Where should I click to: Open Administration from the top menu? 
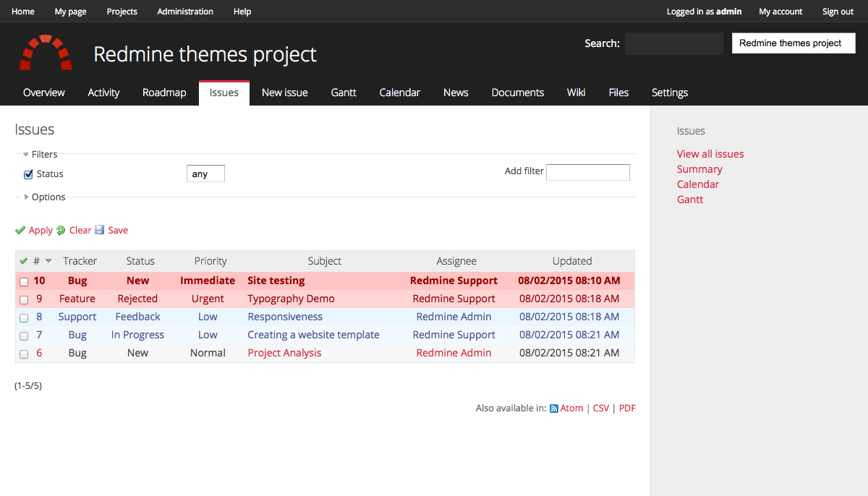coord(185,12)
